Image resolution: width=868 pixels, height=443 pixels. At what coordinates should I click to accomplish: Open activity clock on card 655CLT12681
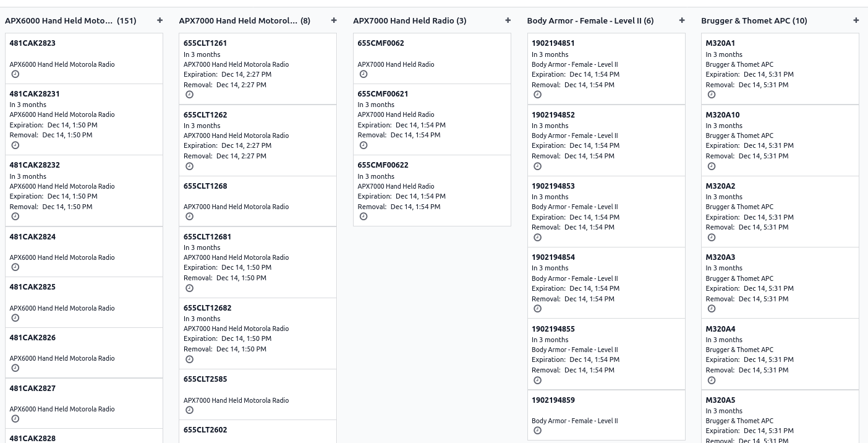click(190, 288)
